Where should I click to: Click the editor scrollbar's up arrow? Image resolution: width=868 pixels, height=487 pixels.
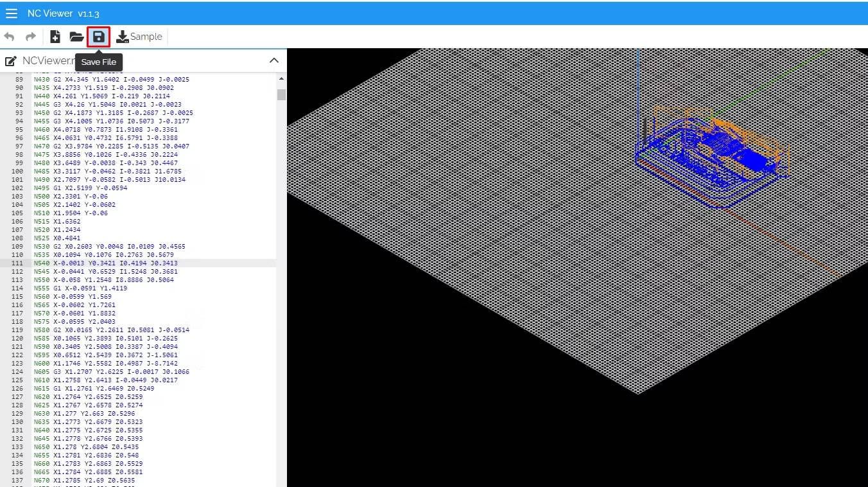pyautogui.click(x=281, y=78)
